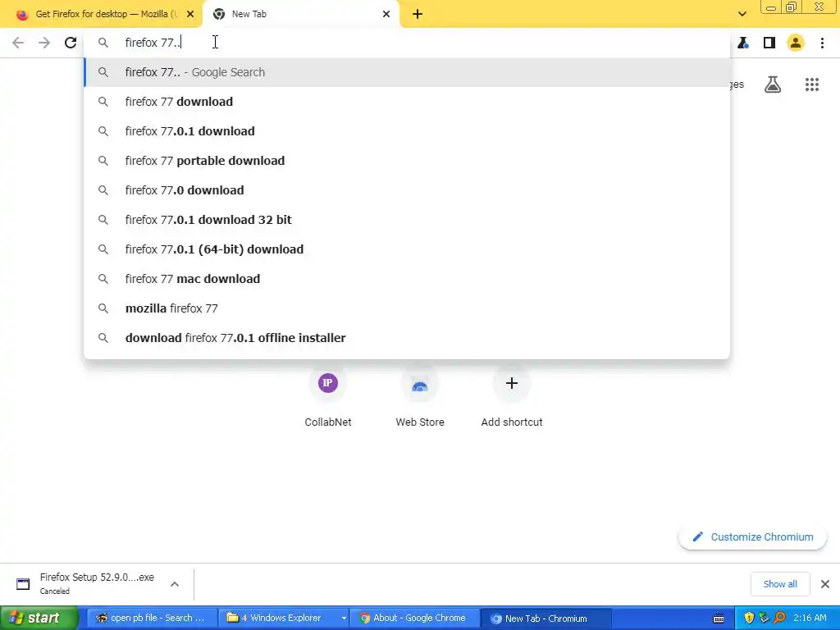
Task: Click Show all downloads button
Action: [x=780, y=584]
